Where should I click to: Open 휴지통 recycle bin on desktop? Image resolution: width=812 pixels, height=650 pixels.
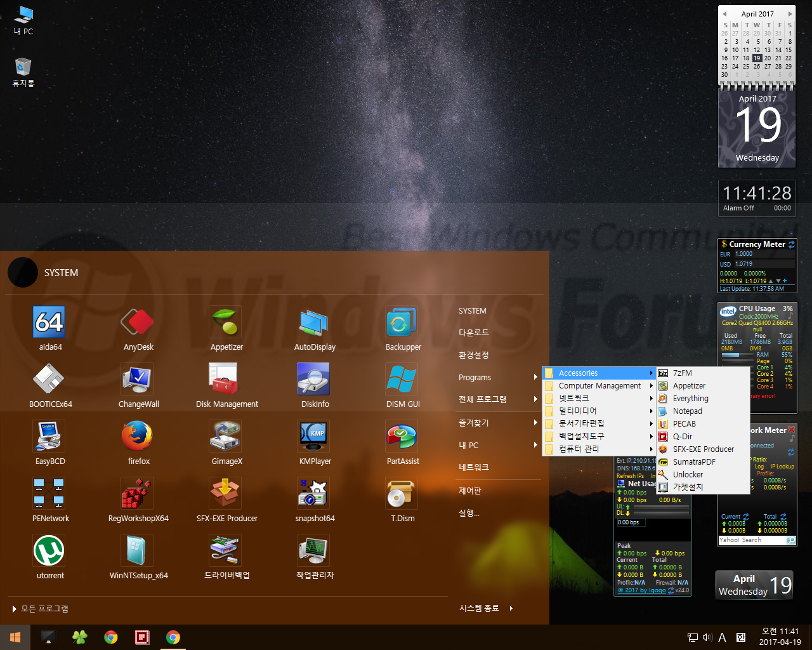(x=23, y=72)
